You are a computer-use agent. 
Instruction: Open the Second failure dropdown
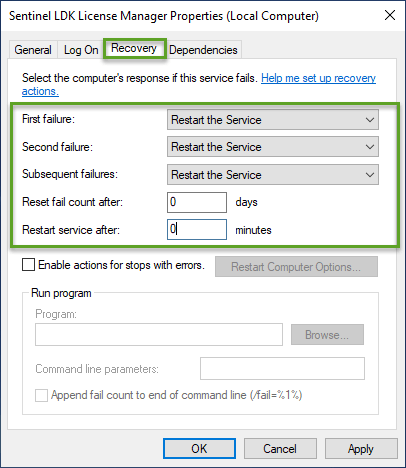pos(273,147)
